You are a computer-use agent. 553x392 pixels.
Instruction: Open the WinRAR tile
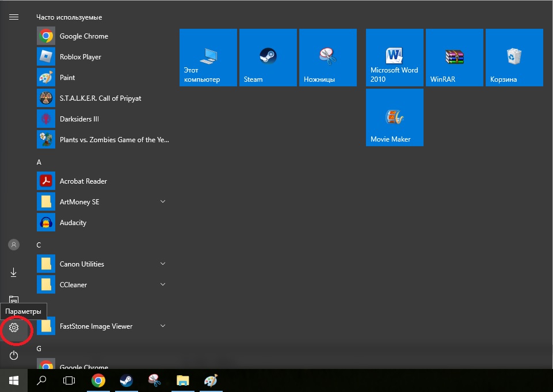point(455,58)
